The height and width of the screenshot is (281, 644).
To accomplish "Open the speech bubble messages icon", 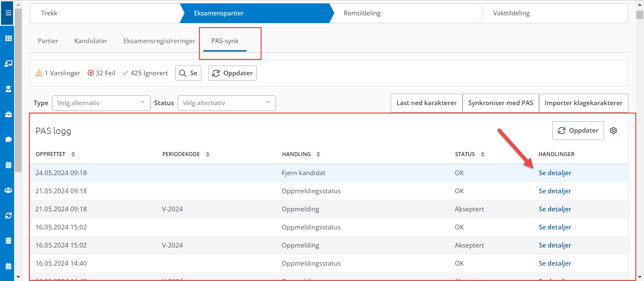I will pos(8,139).
